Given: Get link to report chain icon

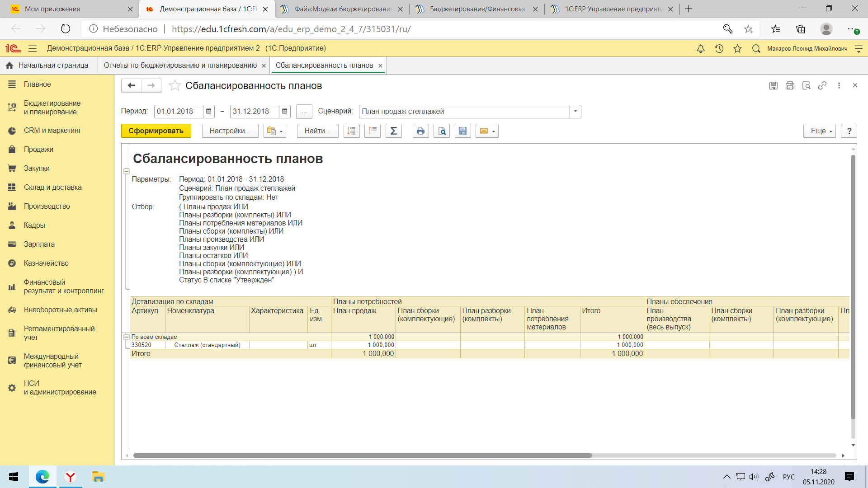Looking at the screenshot, I should pyautogui.click(x=822, y=85).
